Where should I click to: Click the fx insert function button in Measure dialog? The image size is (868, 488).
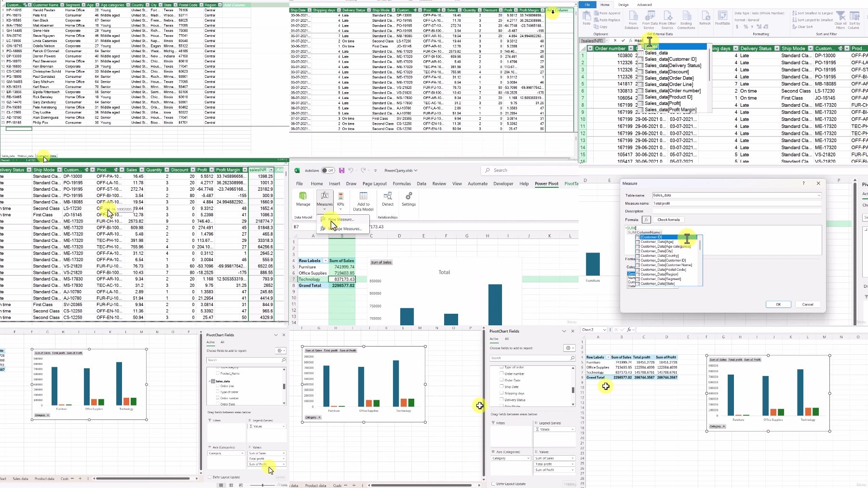pos(646,220)
